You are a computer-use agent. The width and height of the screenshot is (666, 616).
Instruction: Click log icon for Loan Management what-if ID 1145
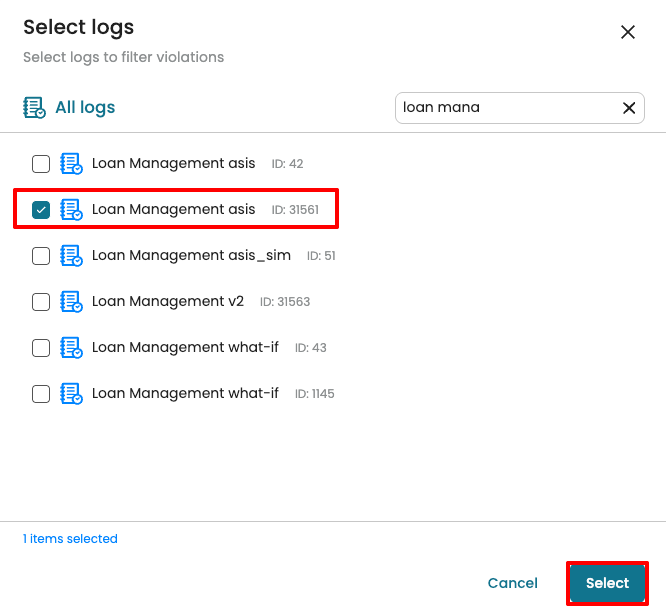click(71, 394)
